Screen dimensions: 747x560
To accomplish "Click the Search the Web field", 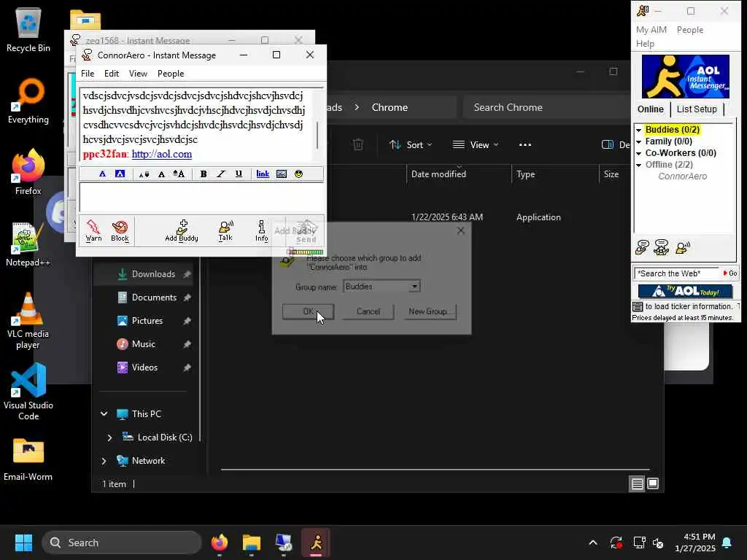I will [x=676, y=273].
